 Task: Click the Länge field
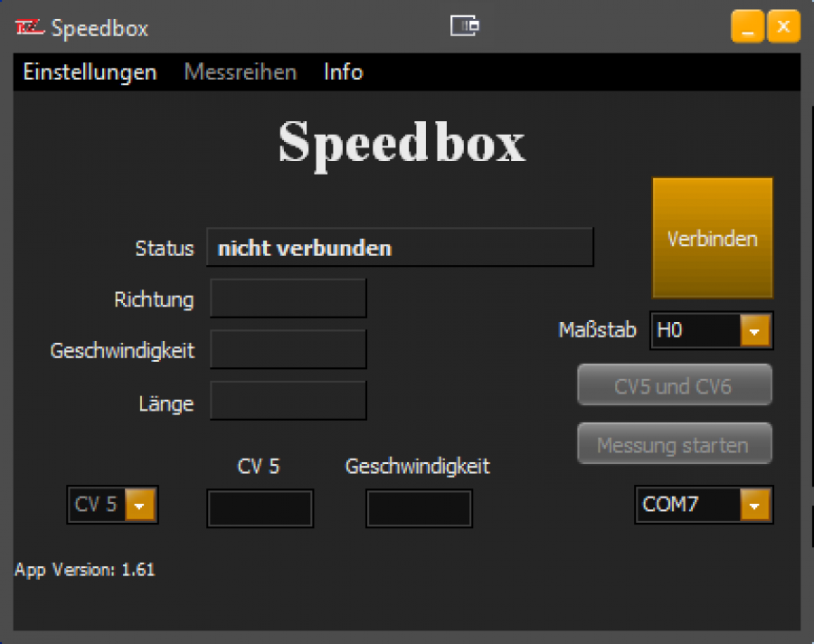[289, 401]
